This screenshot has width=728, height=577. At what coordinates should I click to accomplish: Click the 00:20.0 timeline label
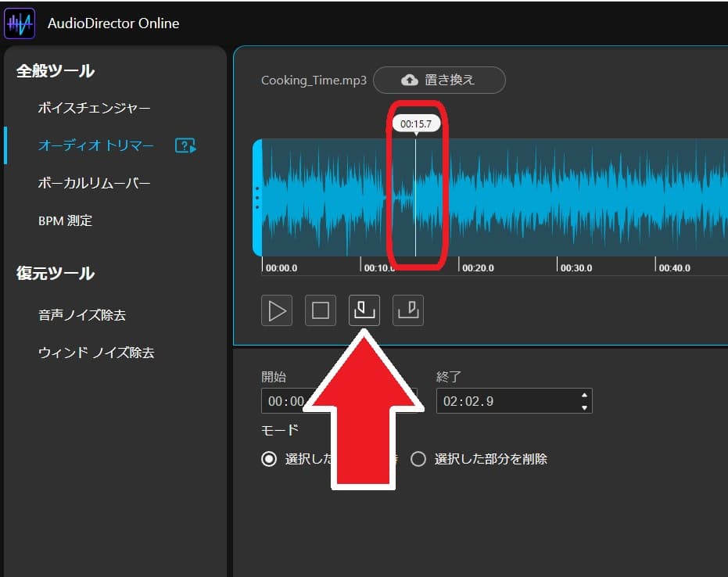(x=479, y=268)
